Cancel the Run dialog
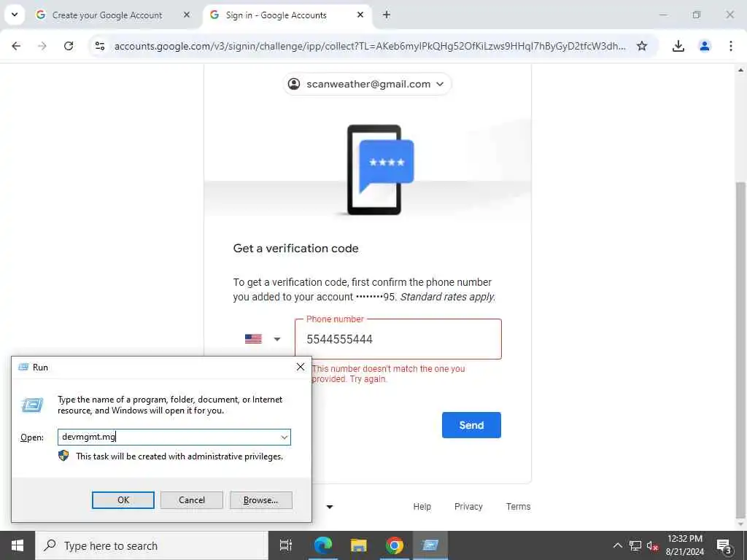This screenshot has width=747, height=560. [192, 500]
